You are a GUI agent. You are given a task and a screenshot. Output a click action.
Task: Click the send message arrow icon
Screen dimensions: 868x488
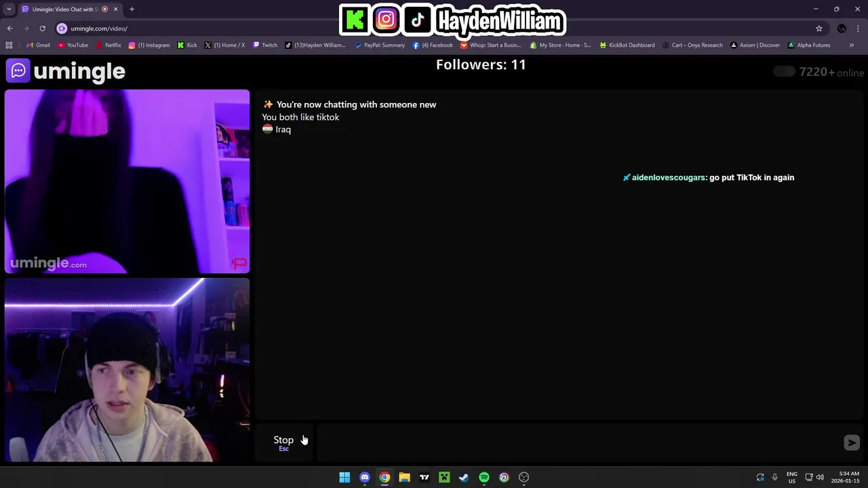coord(852,443)
